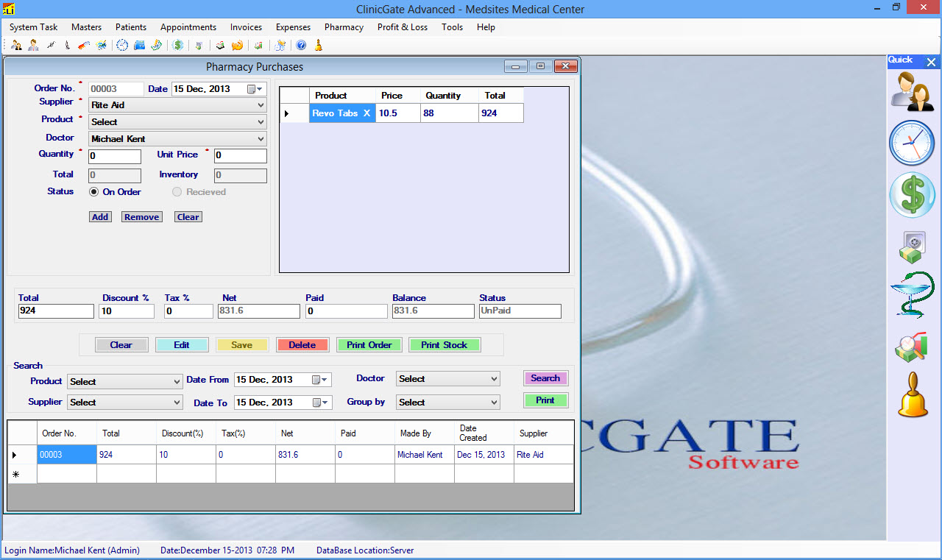Click the large dollar sign Quick icon
Image resolution: width=942 pixels, height=560 pixels.
(x=912, y=196)
